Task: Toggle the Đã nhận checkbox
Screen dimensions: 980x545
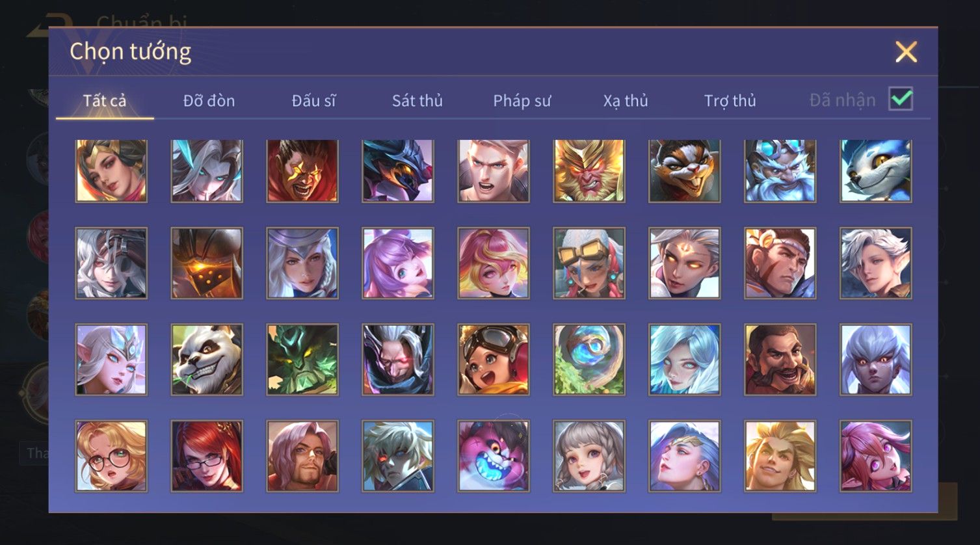Action: point(901,99)
